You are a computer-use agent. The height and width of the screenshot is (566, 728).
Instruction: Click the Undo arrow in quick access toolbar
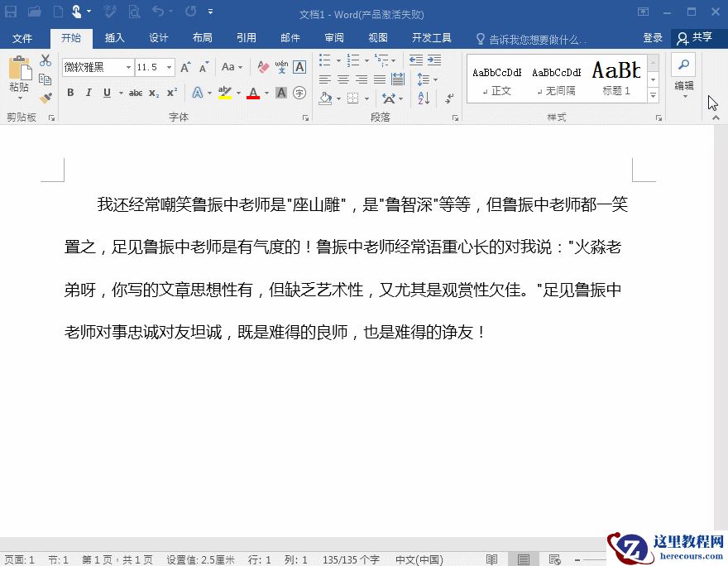[158, 11]
